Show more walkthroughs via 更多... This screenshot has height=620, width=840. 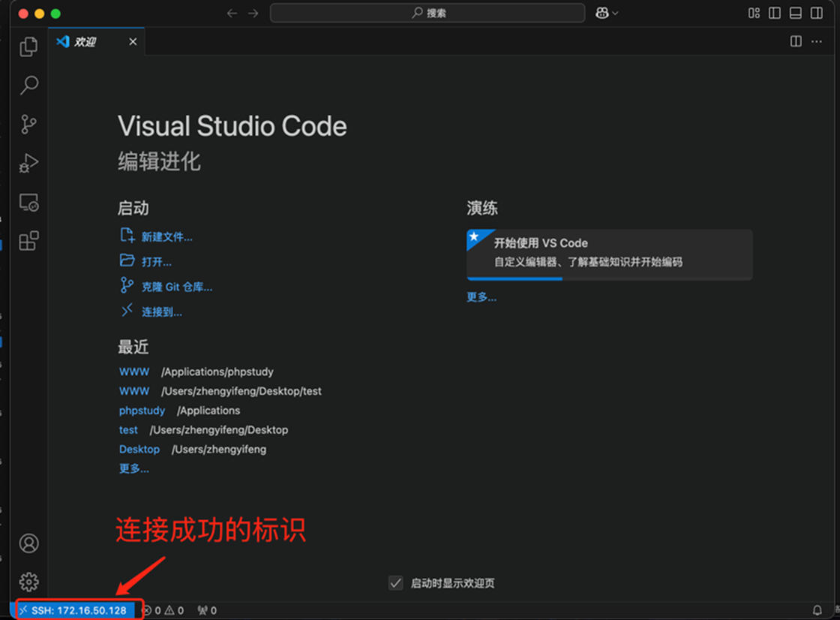[x=481, y=297]
